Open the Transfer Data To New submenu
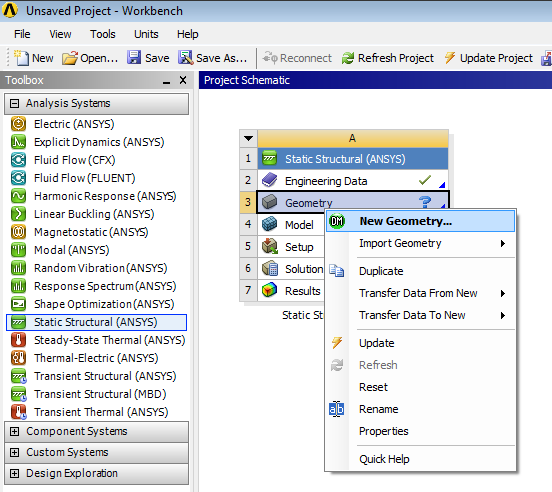The image size is (552, 492). pyautogui.click(x=420, y=315)
